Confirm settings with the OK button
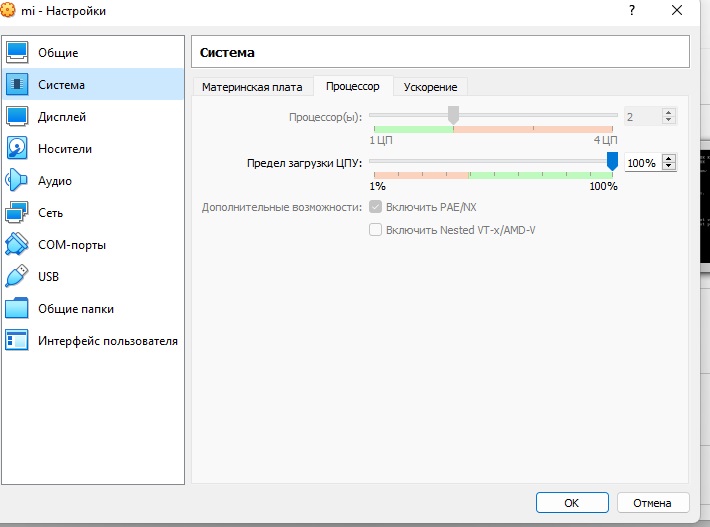Screen dimensions: 710x527 [x=571, y=502]
